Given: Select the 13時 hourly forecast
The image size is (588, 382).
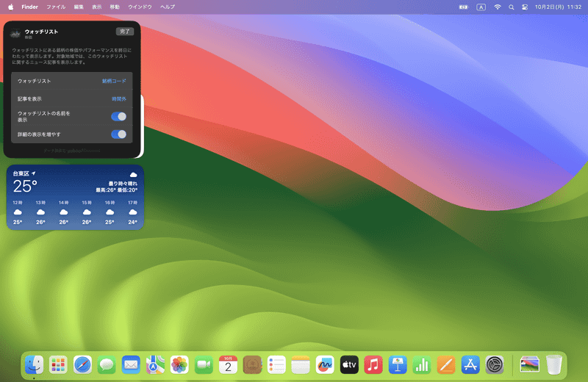Looking at the screenshot, I should tap(40, 212).
